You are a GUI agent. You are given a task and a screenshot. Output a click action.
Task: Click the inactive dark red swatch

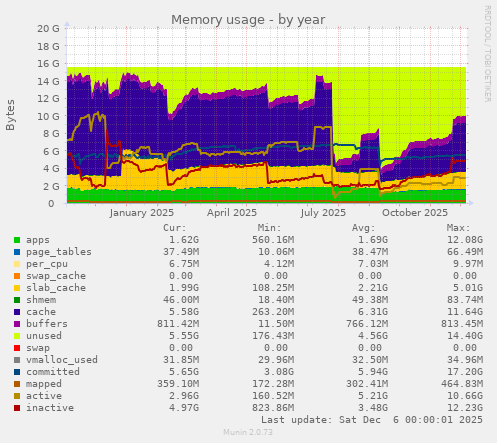(17, 408)
